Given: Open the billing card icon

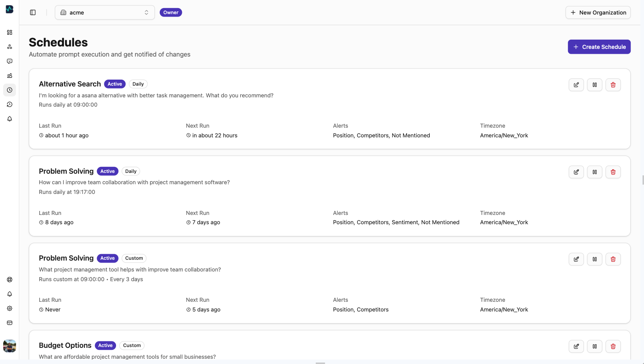Looking at the screenshot, I should click(10, 323).
